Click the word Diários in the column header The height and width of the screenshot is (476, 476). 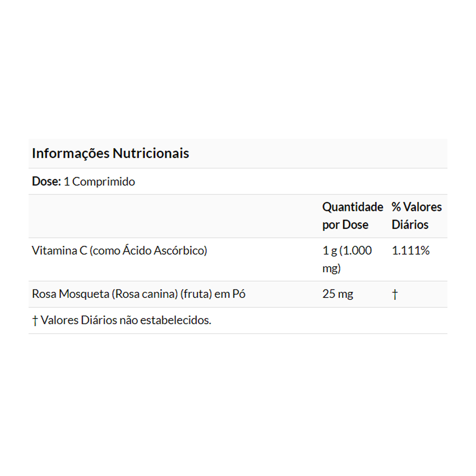(410, 225)
